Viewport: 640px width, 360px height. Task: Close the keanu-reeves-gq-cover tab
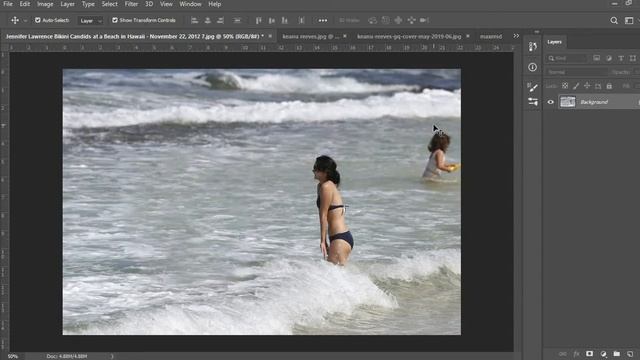pyautogui.click(x=468, y=36)
